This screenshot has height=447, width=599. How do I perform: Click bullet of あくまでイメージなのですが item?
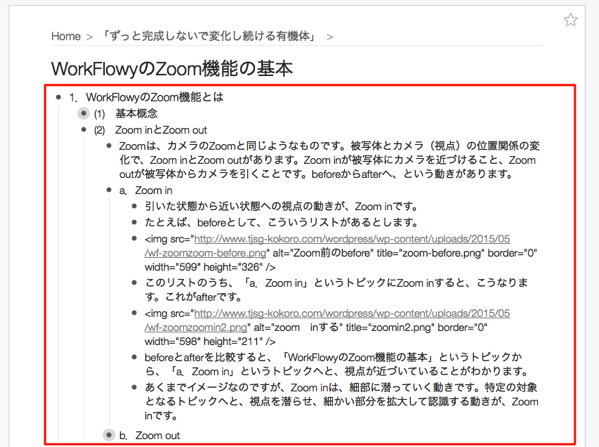point(134,387)
